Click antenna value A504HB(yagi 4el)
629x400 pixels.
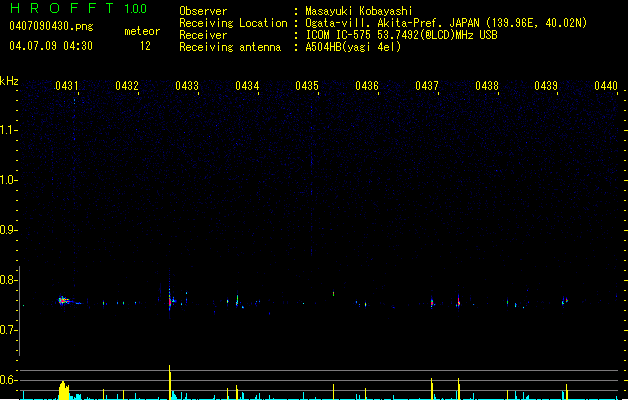coord(353,47)
